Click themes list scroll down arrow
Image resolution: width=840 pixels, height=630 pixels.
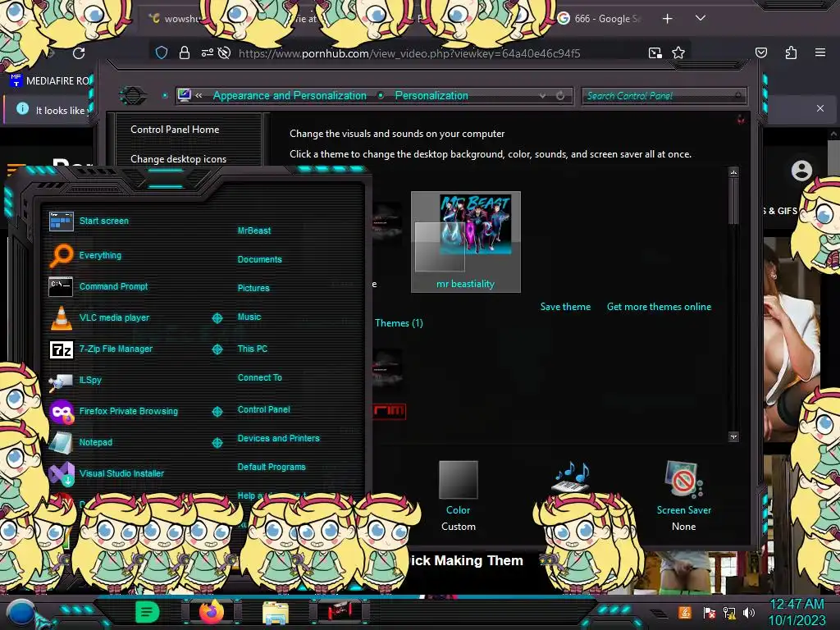[x=733, y=436]
